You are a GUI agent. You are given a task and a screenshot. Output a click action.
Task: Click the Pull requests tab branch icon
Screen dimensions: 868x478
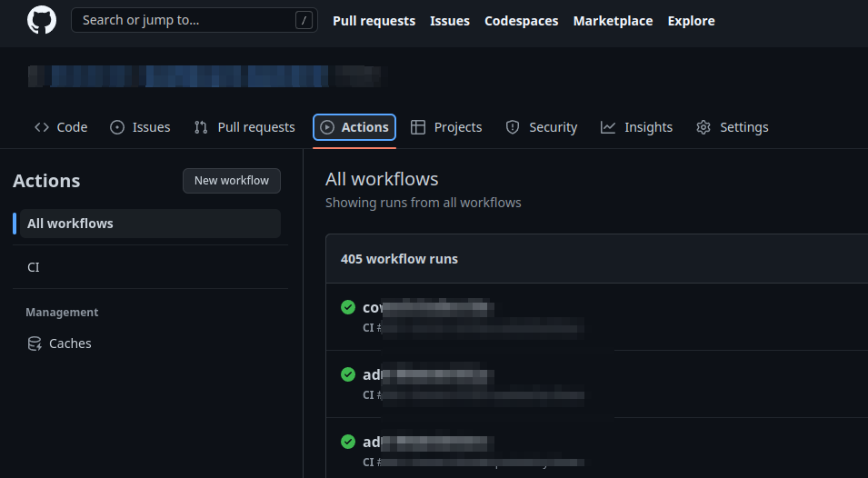[x=201, y=127]
